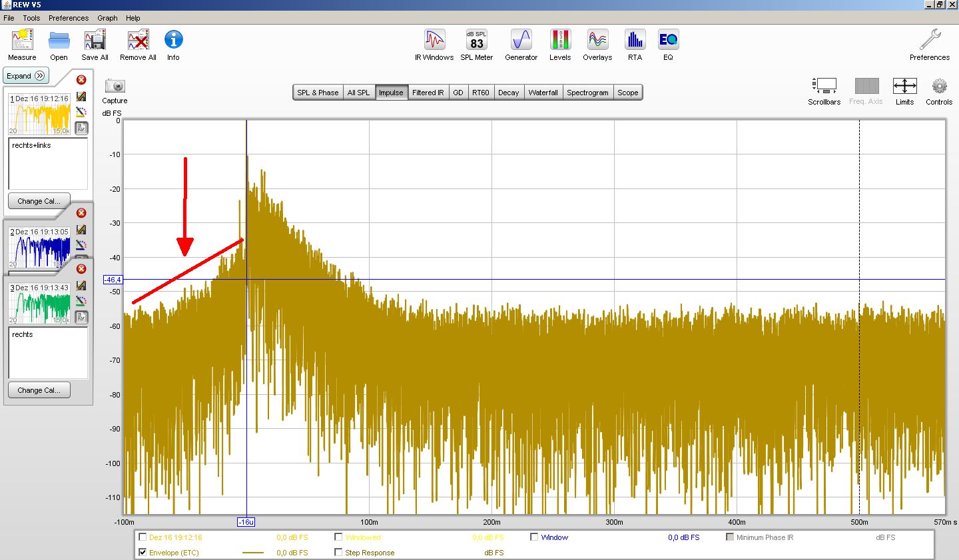Open the SPL Meter

click(476, 40)
